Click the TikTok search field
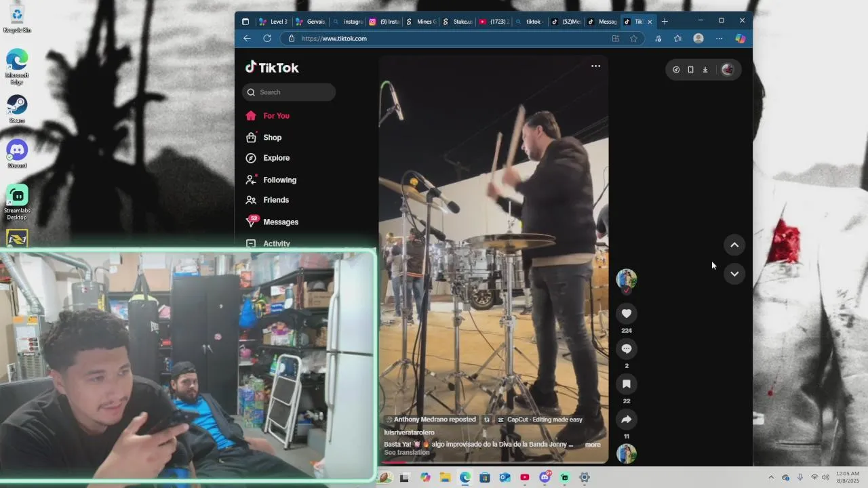 (x=289, y=92)
